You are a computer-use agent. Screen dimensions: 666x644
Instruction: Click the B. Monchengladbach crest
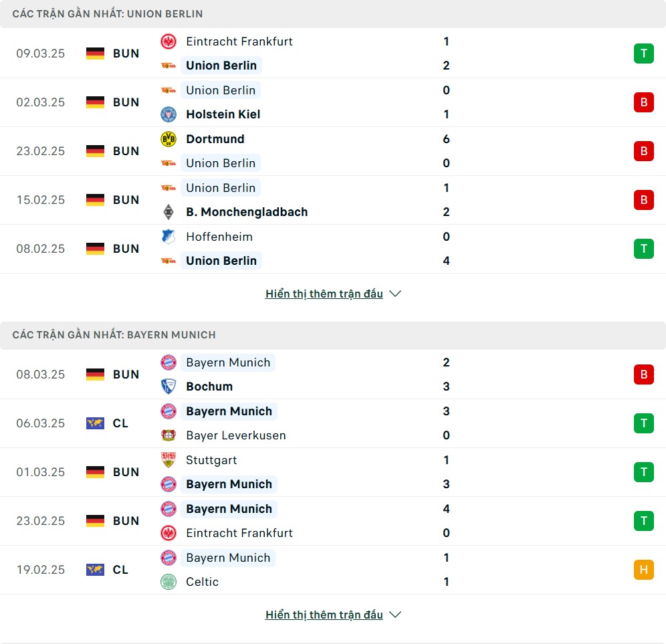click(x=169, y=212)
